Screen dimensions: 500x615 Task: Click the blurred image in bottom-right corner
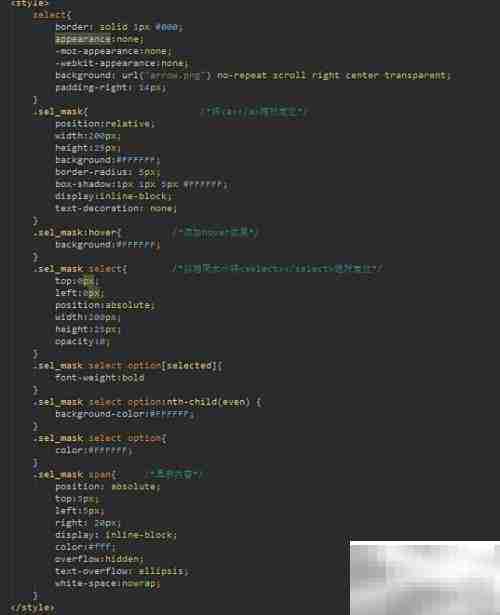pos(425,578)
